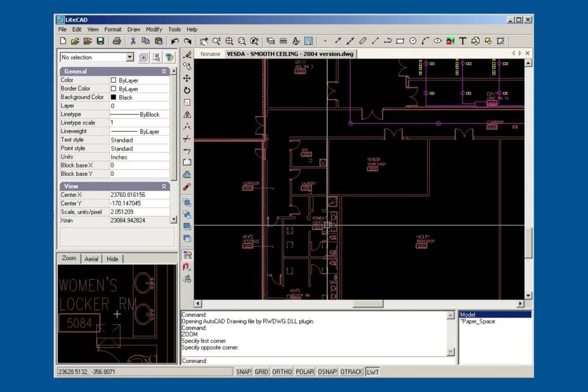This screenshot has height=392, width=588.
Task: Toggle ORTHO mode in status bar
Action: tap(282, 372)
